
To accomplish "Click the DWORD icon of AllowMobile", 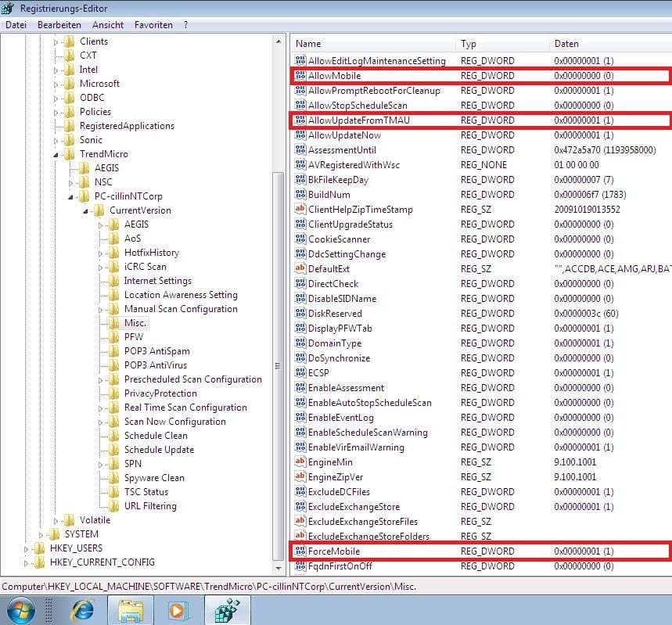I will [300, 75].
